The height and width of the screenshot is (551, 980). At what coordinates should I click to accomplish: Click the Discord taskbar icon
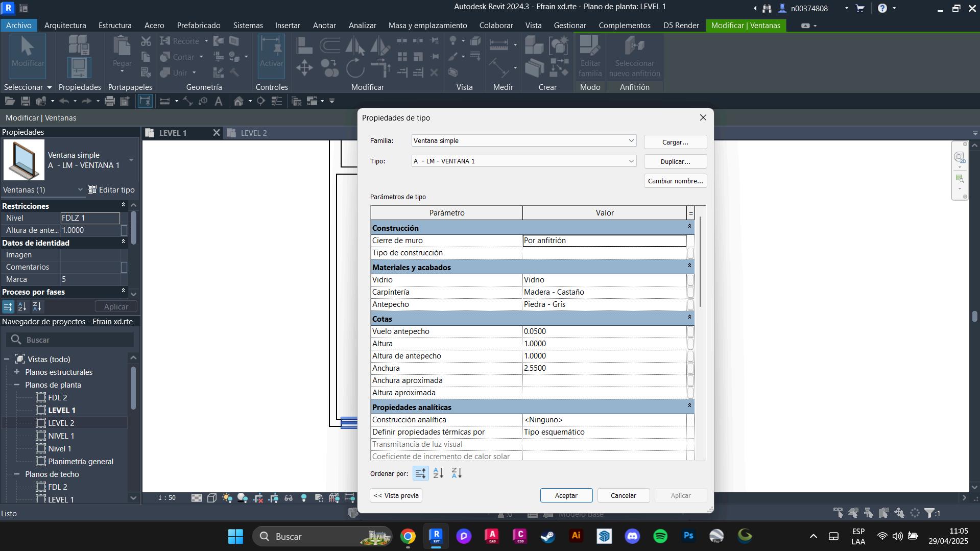tap(632, 536)
